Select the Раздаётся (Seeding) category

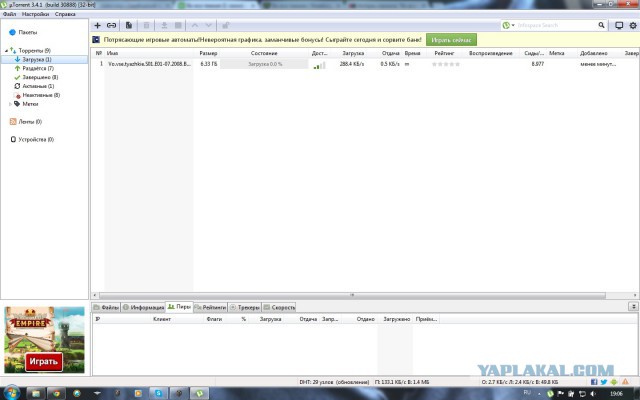(x=36, y=68)
